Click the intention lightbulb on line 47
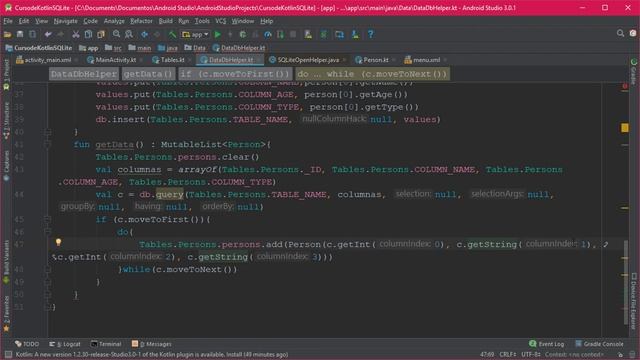This screenshot has width=640, height=360. point(58,242)
